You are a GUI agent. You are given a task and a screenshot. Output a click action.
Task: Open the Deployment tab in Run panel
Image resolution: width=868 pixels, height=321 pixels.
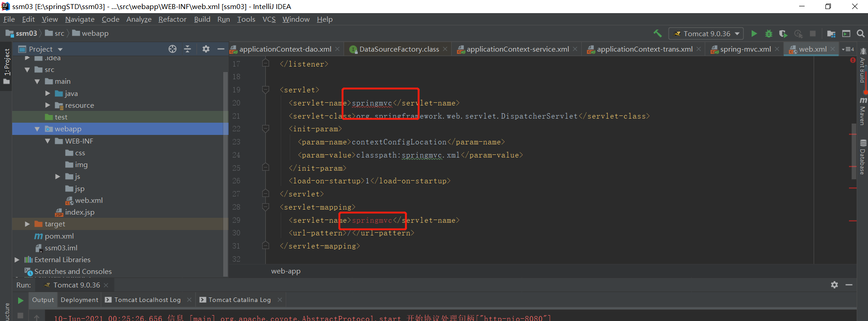pos(79,300)
